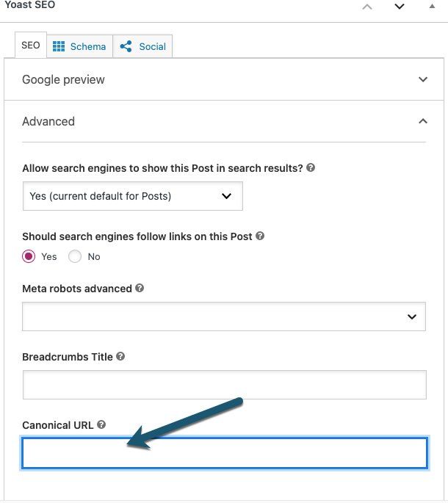Click help icon beside search results question
Viewport: 448px width, 503px height.
pos(311,167)
